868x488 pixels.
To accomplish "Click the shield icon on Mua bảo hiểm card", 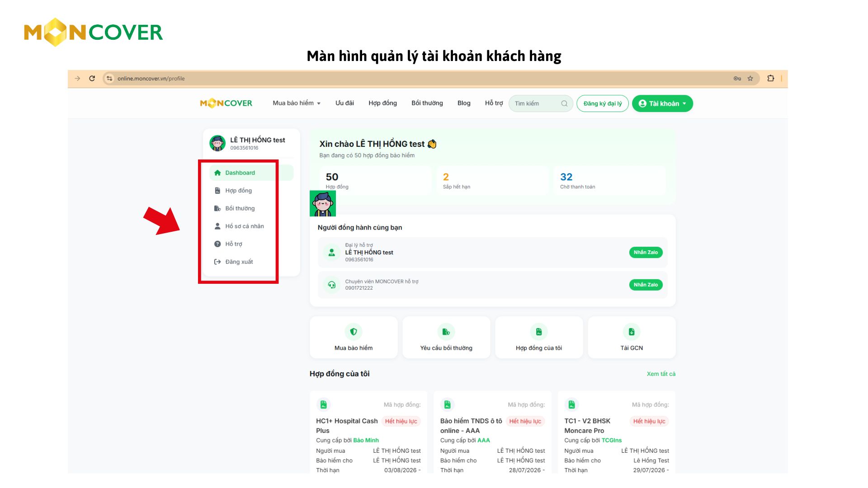I will tap(354, 332).
